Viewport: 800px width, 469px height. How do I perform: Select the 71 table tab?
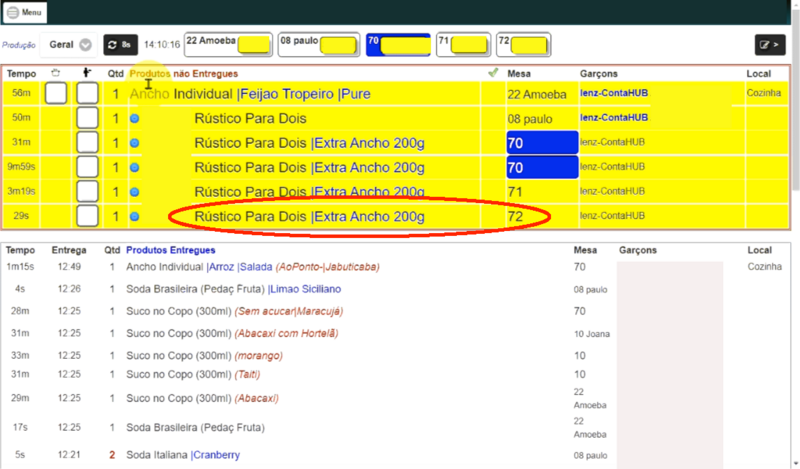tap(463, 45)
